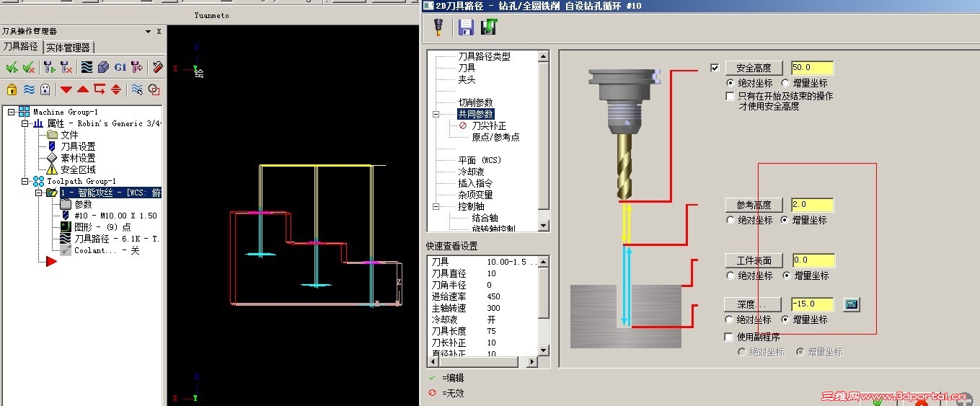Toggle locking with the padlock icon
Screen dimensions: 980x406
[x=12, y=89]
